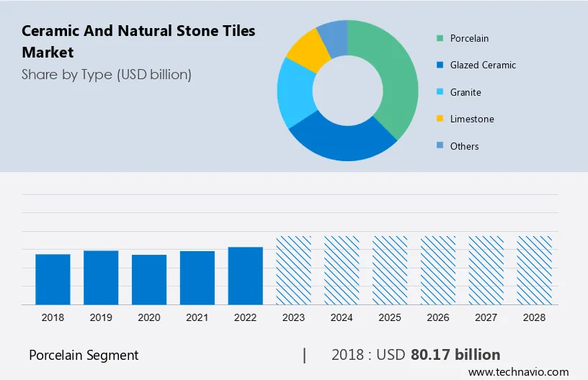The height and width of the screenshot is (380, 588).
Task: Click the Granite light-blue legend swatch
Action: click(x=440, y=91)
